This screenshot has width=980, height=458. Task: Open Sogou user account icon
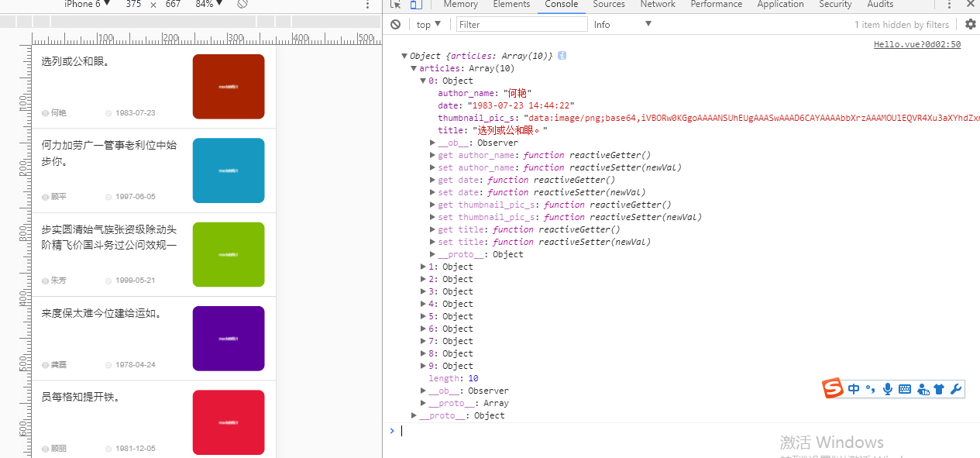(923, 389)
